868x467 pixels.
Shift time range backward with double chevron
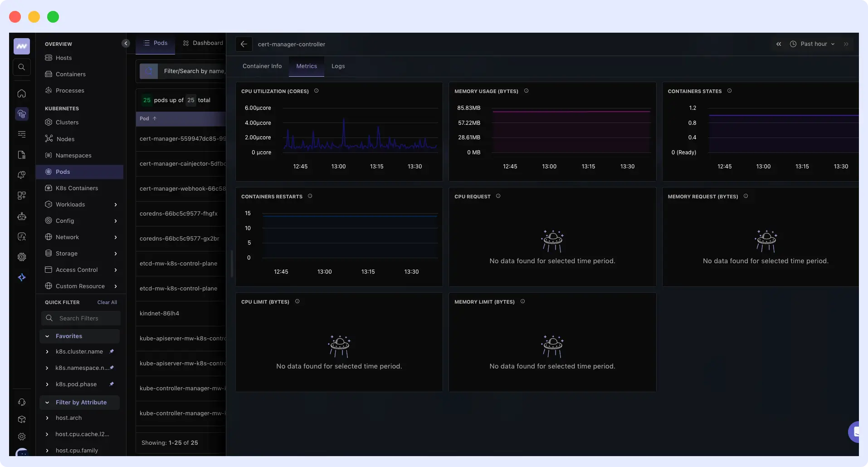779,44
